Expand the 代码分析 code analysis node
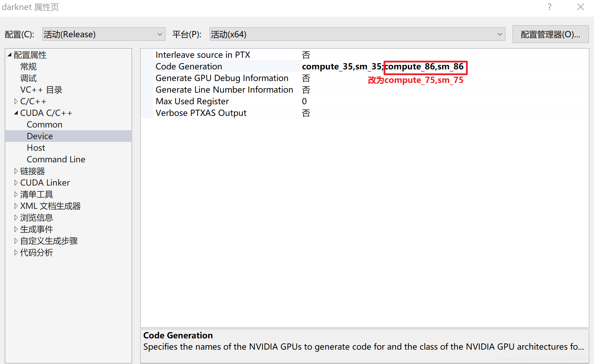Image resolution: width=594 pixels, height=364 pixels. tap(16, 252)
